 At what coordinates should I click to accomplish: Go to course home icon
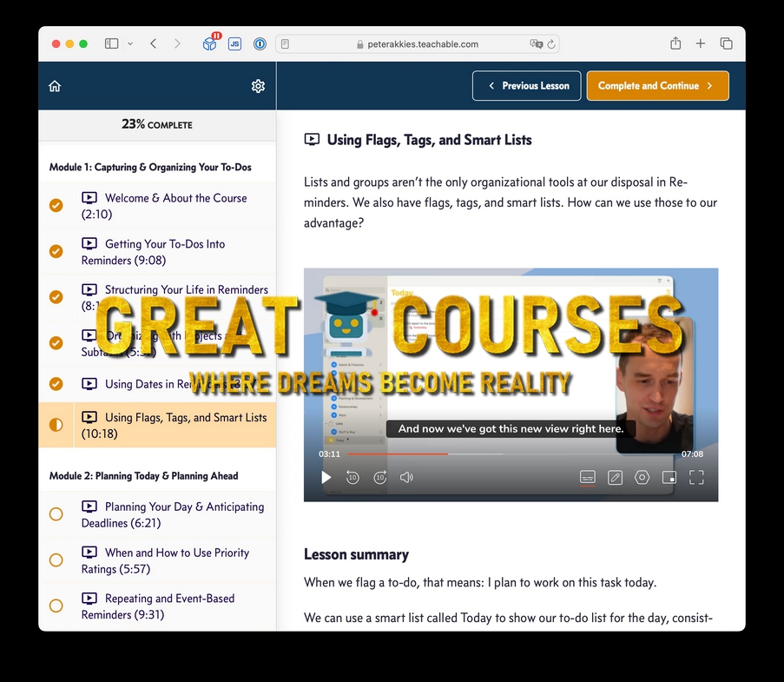(55, 86)
